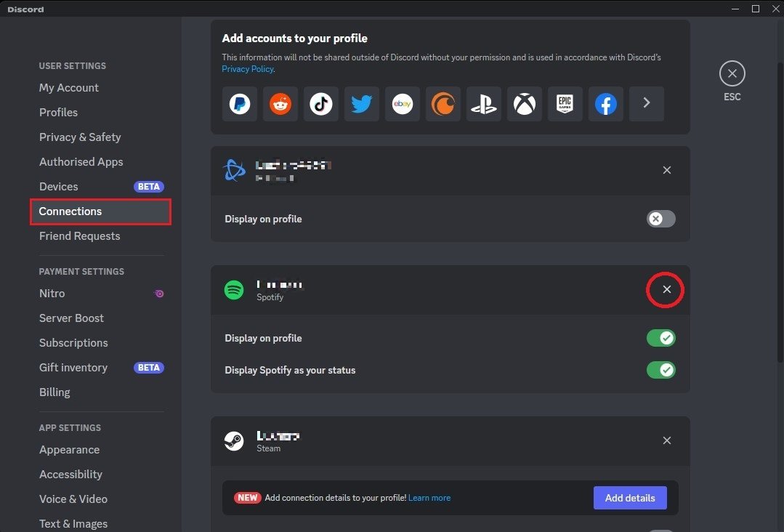This screenshot has width=784, height=532.
Task: Select the Connections settings tab
Action: point(101,211)
